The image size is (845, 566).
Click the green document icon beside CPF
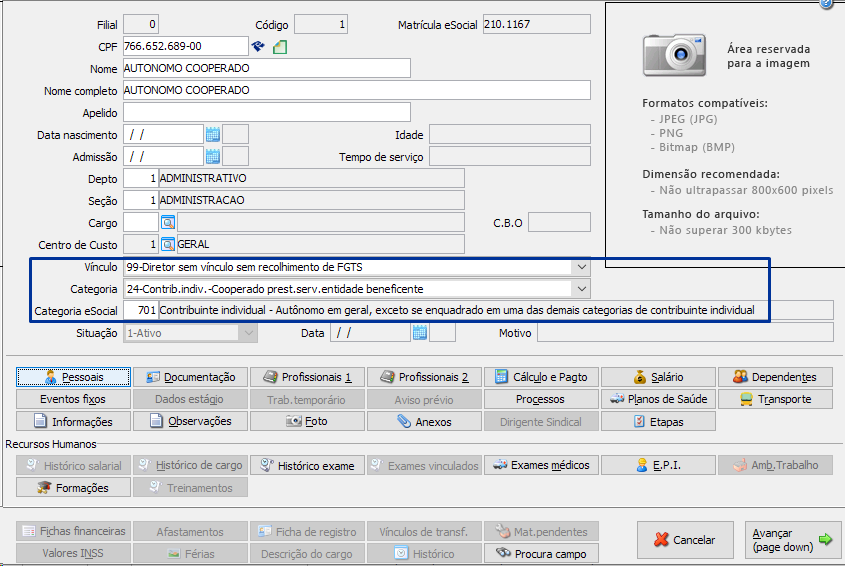[280, 47]
